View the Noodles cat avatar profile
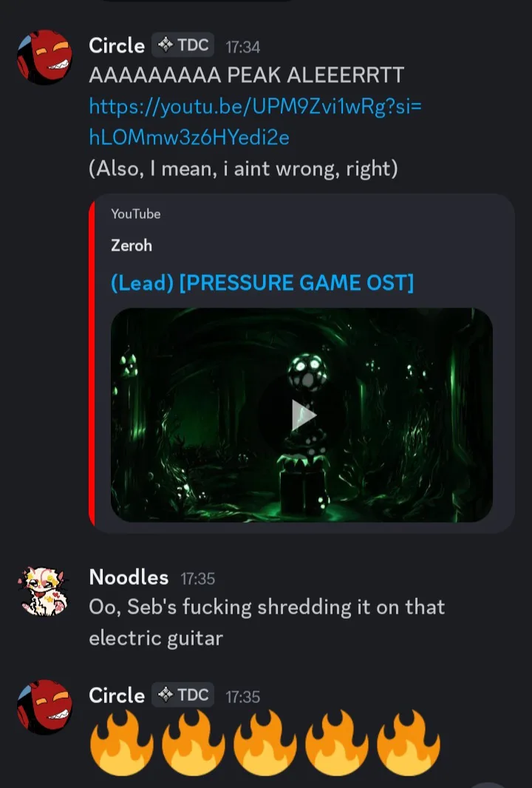 (44, 592)
